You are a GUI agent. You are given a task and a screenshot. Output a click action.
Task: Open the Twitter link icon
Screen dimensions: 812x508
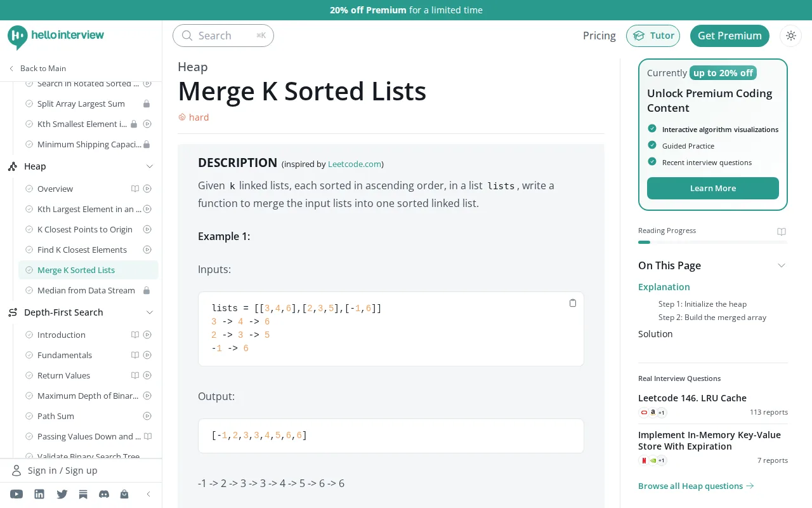(62, 494)
